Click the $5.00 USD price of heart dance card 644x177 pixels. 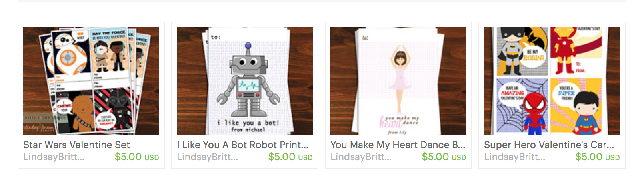(444, 157)
